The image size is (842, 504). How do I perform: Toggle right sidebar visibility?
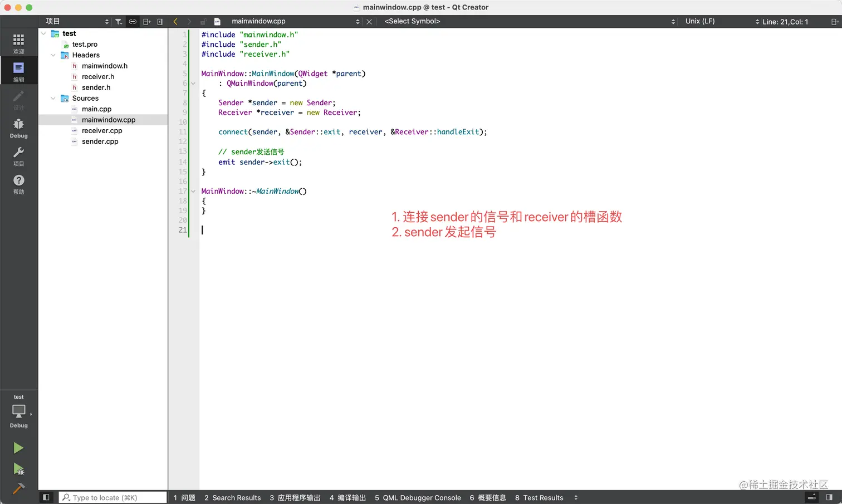coord(829,497)
